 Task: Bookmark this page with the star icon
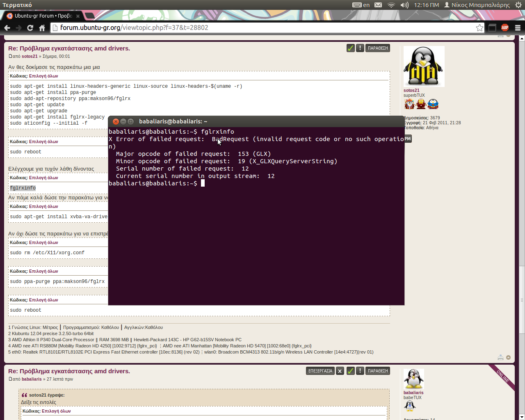(x=479, y=27)
